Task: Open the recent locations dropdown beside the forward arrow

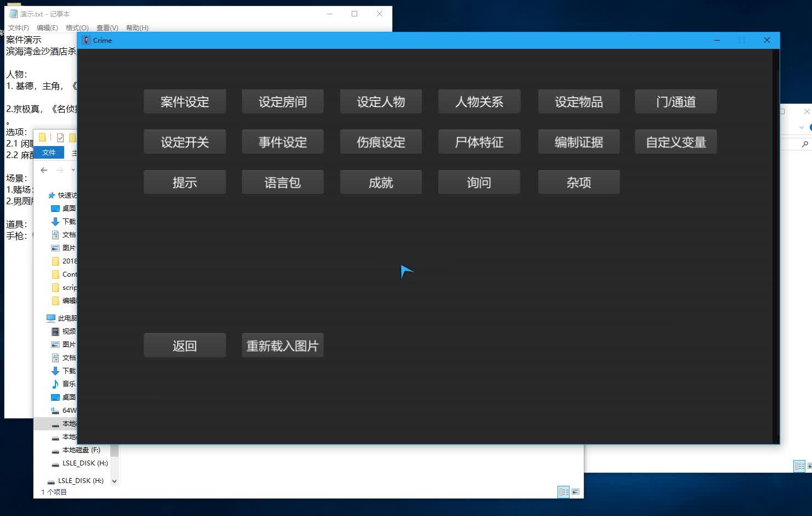Action: 73,170
